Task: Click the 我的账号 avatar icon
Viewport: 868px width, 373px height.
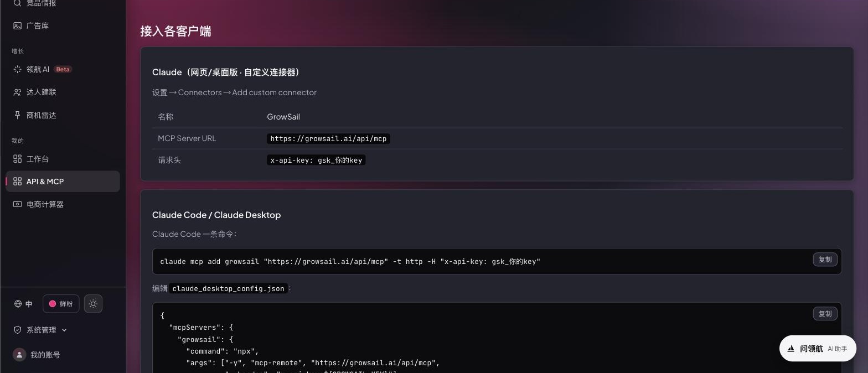Action: tap(19, 355)
